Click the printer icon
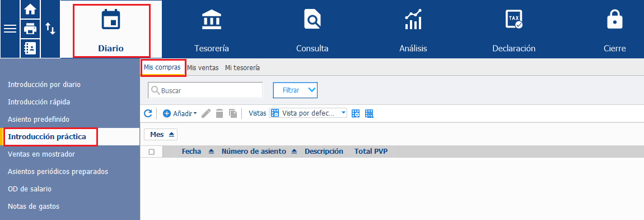Screen dimensions: 644x220 coord(30,29)
